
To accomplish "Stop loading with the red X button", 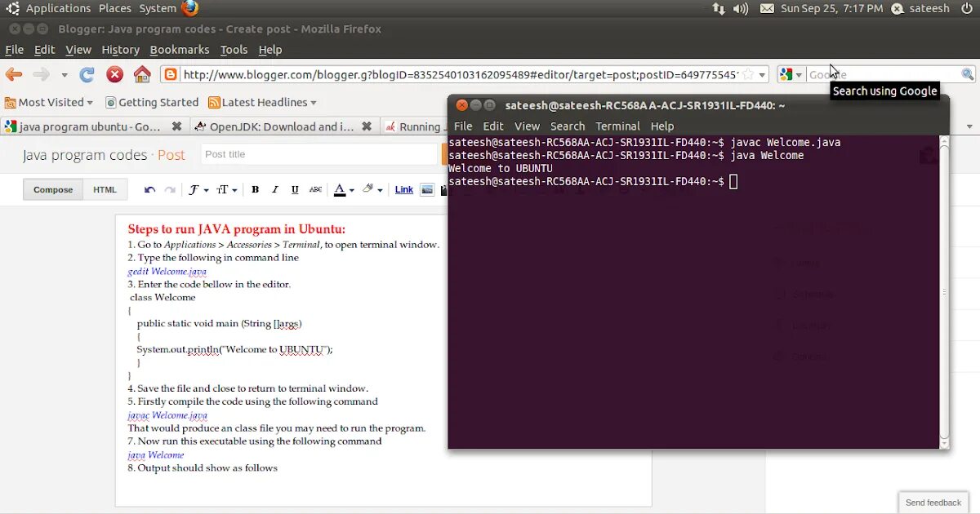I will tap(115, 74).
